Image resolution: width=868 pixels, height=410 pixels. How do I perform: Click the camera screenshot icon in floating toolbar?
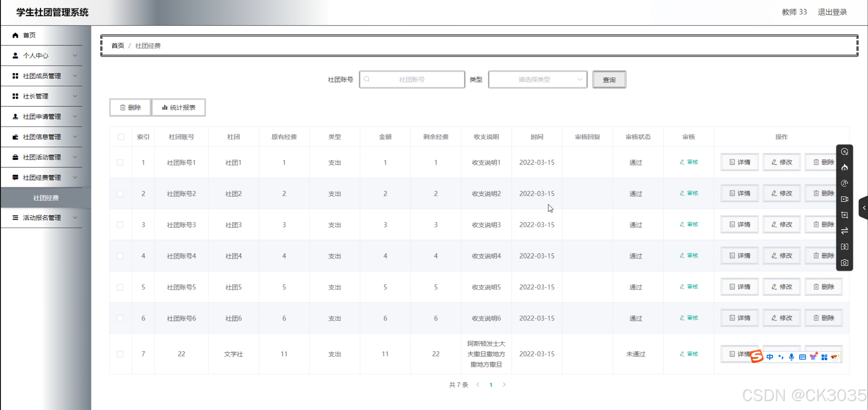(844, 263)
